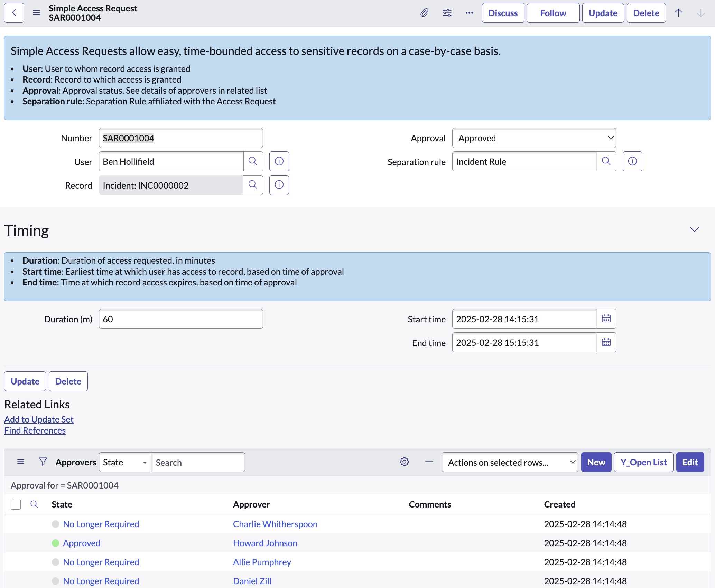Open Find References link
This screenshot has height=588, width=715.
point(35,430)
